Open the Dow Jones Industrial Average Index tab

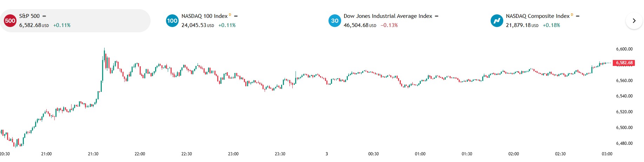click(x=388, y=16)
